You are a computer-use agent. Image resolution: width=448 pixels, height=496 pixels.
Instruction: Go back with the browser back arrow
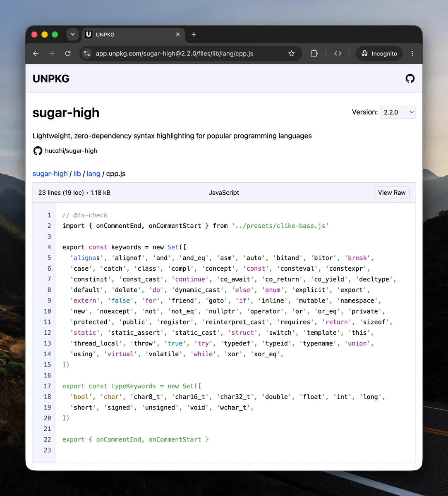click(36, 53)
